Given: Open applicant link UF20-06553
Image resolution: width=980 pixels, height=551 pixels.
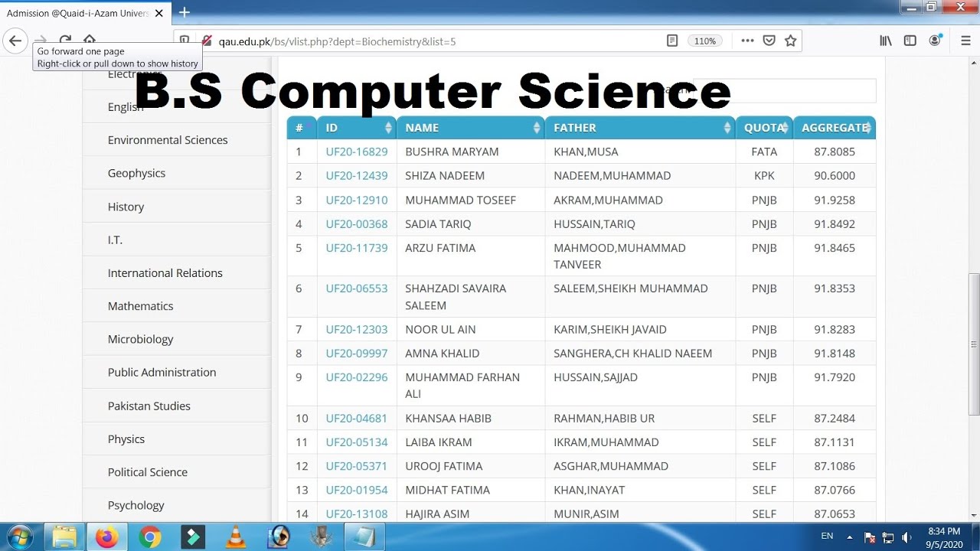Looking at the screenshot, I should pyautogui.click(x=357, y=289).
